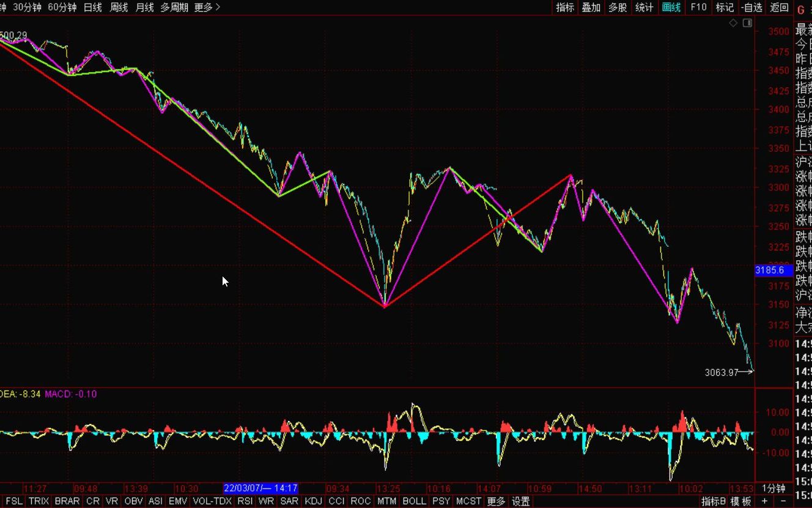Select the MTM indicator
The width and height of the screenshot is (812, 508).
click(386, 501)
